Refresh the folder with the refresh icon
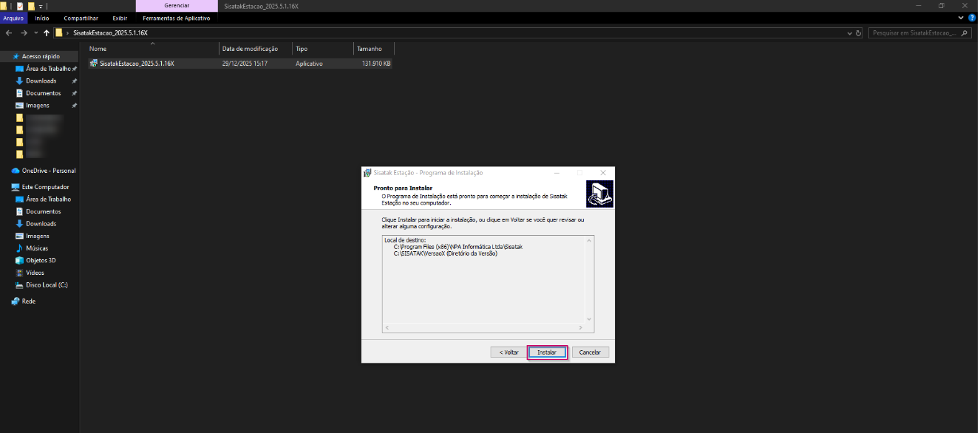This screenshot has height=433, width=980. tap(858, 33)
